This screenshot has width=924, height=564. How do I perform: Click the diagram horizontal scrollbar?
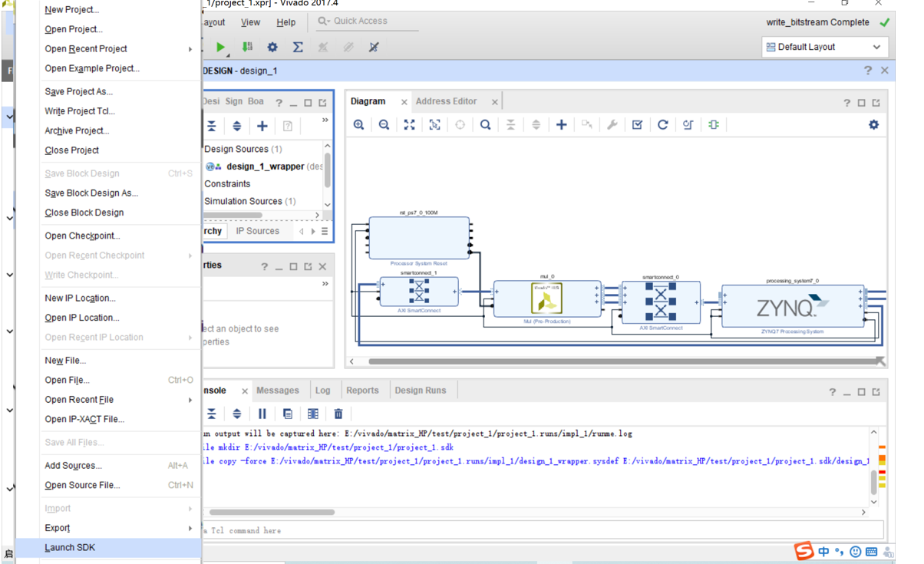tap(622, 361)
